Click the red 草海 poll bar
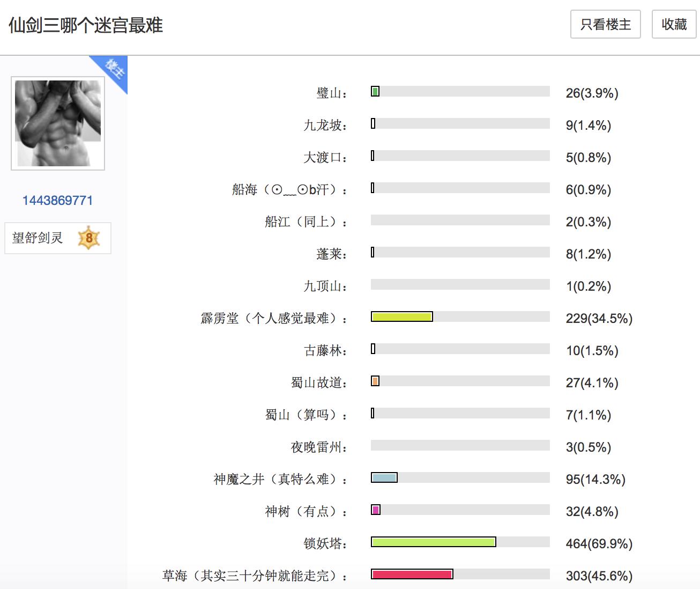This screenshot has height=589, width=700. tap(412, 574)
